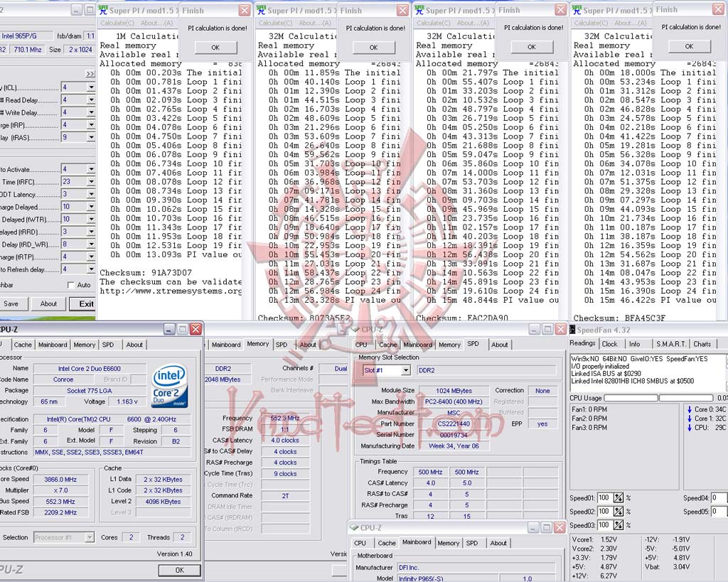Click CPU-Z title icon of the SPD window
Viewport: 728px width, 582px height.
point(355,330)
